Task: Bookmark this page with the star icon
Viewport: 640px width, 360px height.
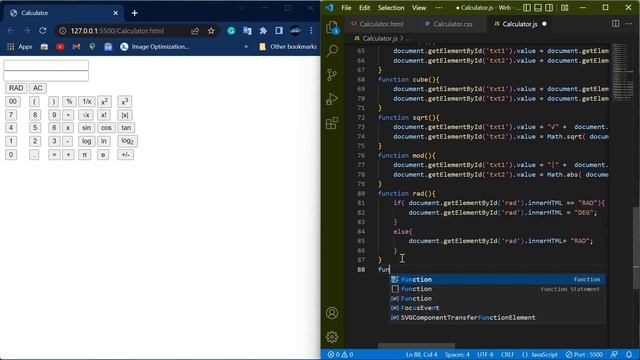Action: click(x=211, y=31)
